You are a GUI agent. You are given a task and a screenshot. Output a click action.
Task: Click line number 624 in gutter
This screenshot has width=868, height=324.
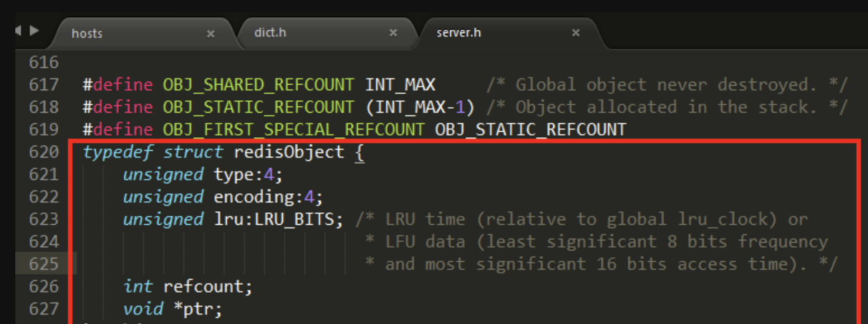[x=44, y=242]
